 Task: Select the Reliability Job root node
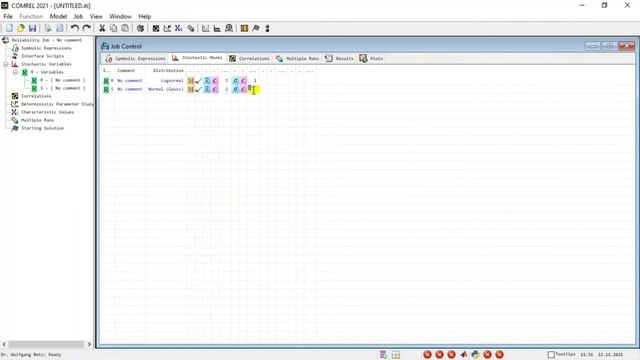47,40
